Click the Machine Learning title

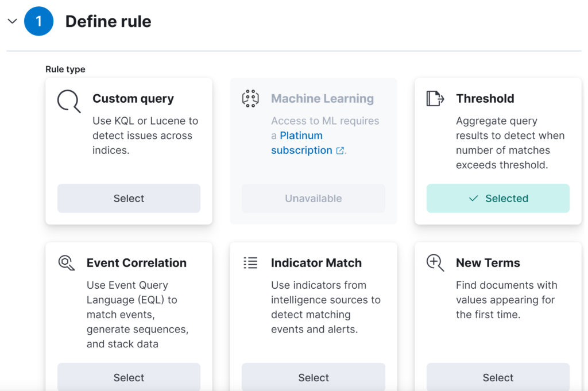coord(323,99)
